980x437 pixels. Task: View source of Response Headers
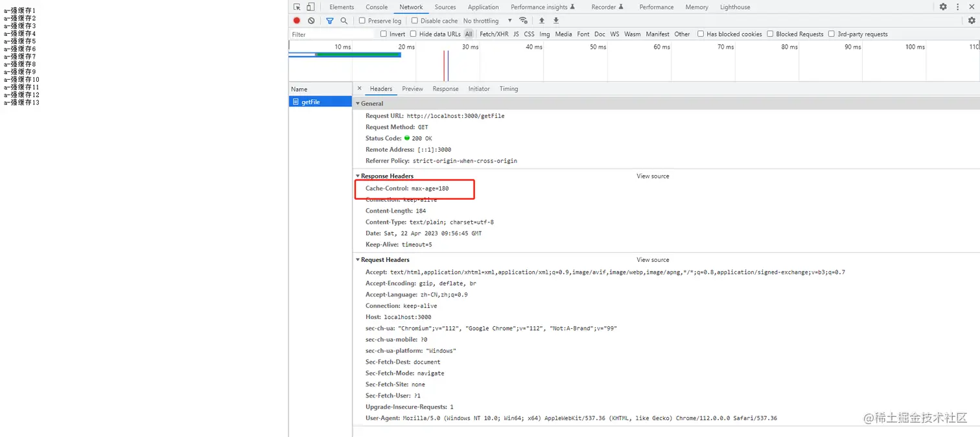tap(653, 176)
